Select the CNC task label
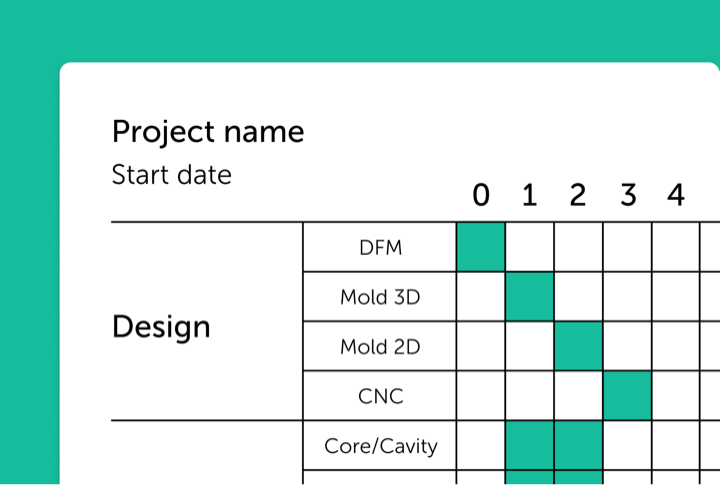 380,396
